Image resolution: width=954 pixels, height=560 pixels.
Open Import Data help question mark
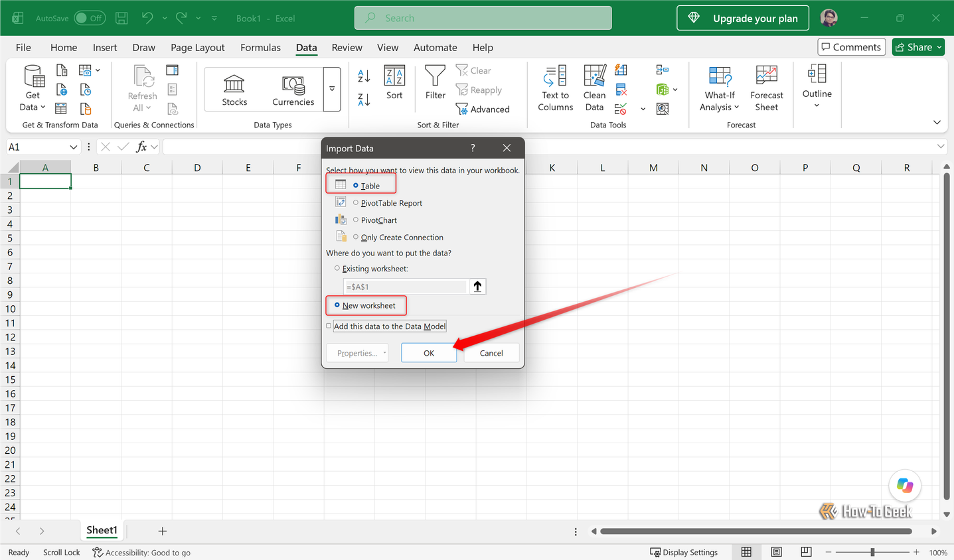coord(473,148)
